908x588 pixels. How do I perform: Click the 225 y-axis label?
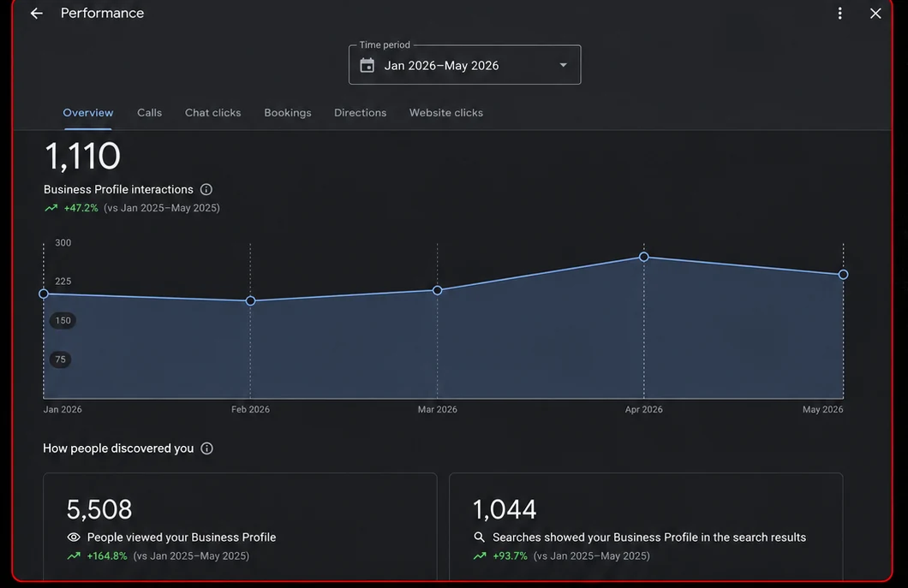point(63,282)
